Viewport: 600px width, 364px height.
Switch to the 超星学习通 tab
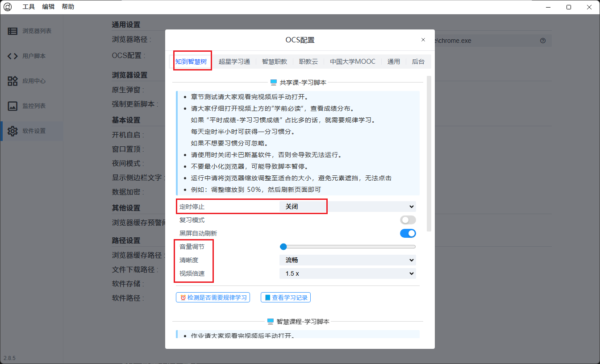tap(234, 62)
